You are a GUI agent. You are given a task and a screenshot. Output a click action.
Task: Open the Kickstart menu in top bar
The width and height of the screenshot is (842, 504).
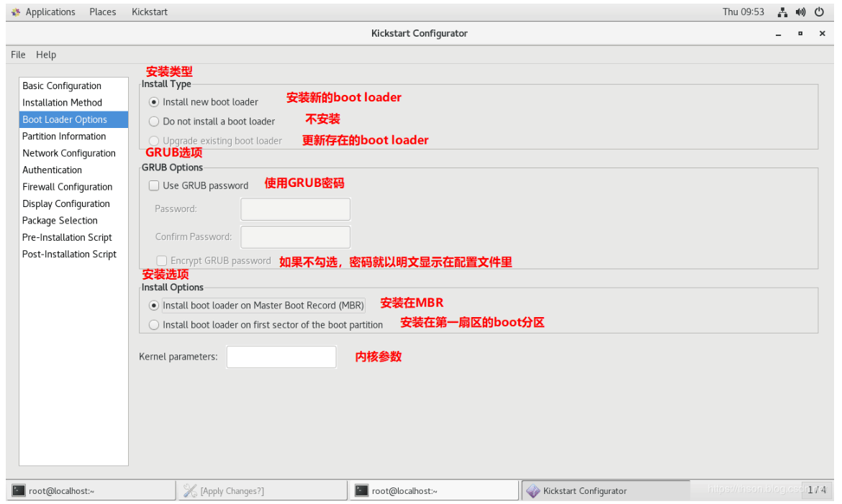pos(149,12)
